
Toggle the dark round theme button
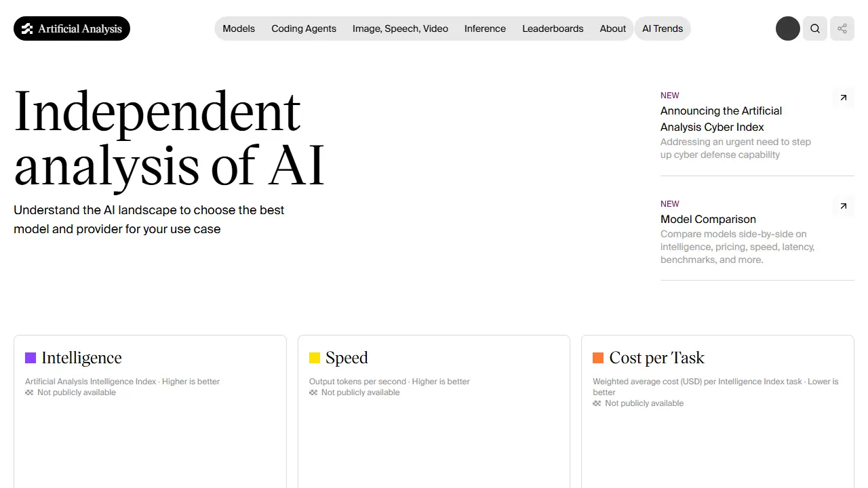788,28
